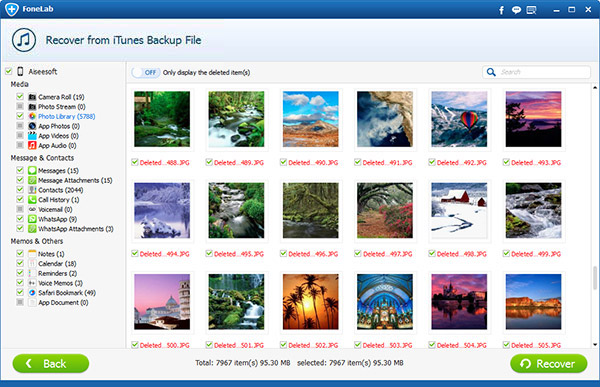Open Call History (1) category
The height and width of the screenshot is (387, 600).
tap(59, 200)
